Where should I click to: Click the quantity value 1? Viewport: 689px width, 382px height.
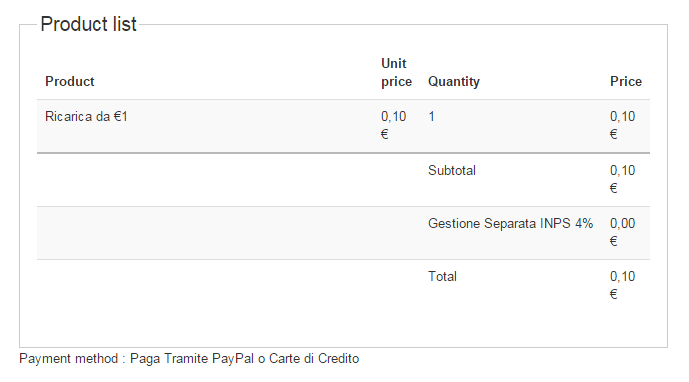tap(432, 116)
